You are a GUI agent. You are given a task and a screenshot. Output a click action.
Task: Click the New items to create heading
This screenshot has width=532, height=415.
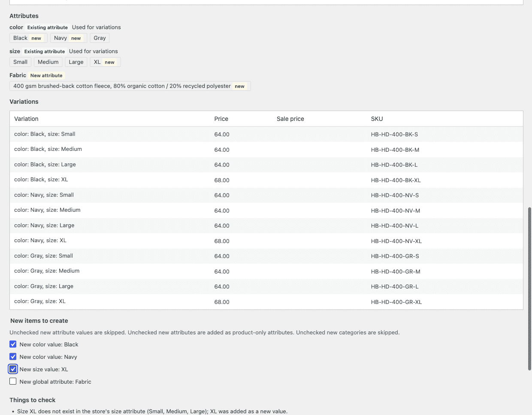point(39,321)
